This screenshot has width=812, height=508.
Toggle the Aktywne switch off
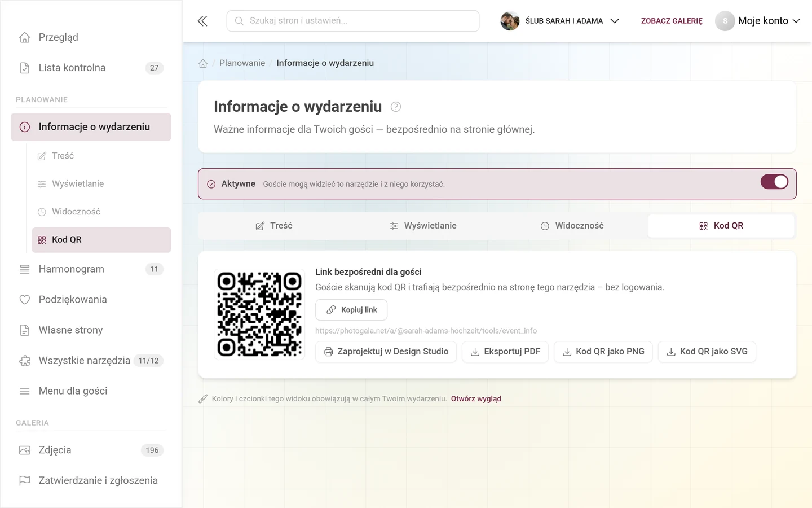pos(774,182)
